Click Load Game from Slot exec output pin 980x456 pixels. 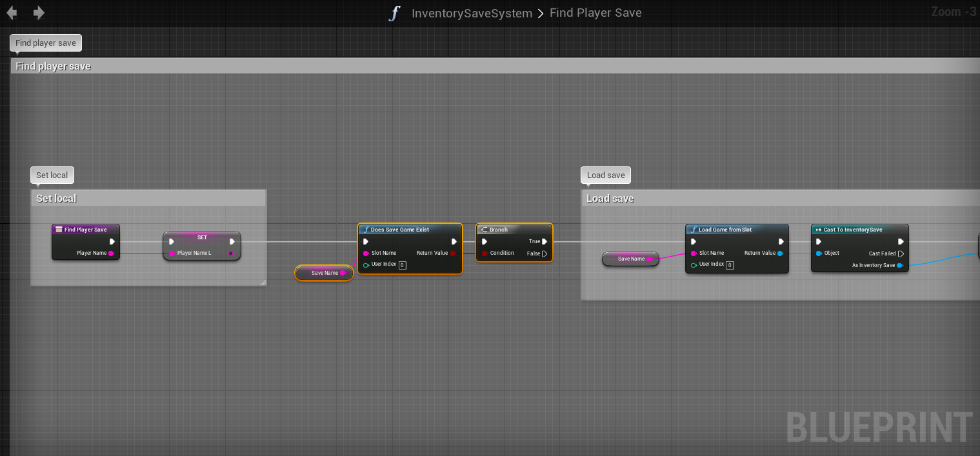tap(781, 242)
